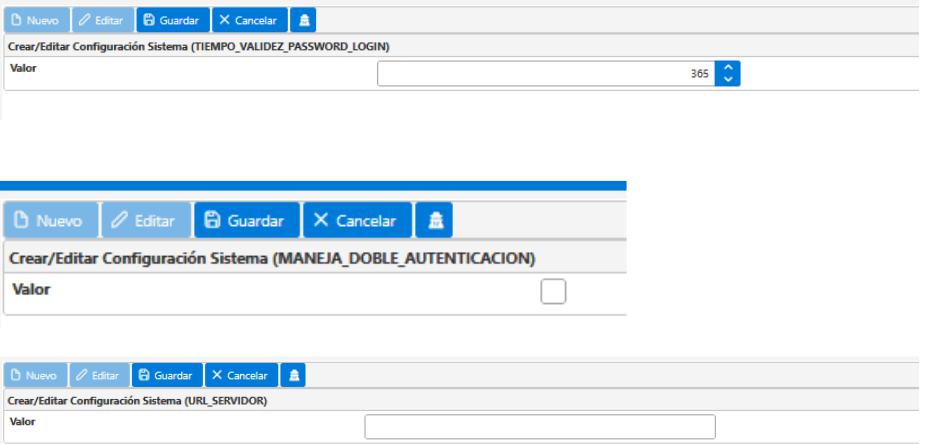Viewport: 925px width, 444px height.
Task: Toggle the MANEJA_DOBLE_AUTENTICACION Valor checkbox
Action: (553, 291)
